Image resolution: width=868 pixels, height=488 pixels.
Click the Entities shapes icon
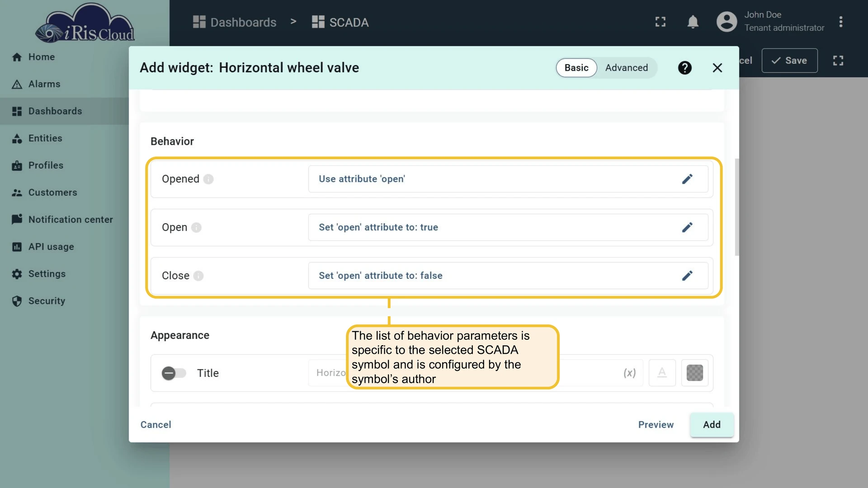pyautogui.click(x=17, y=138)
